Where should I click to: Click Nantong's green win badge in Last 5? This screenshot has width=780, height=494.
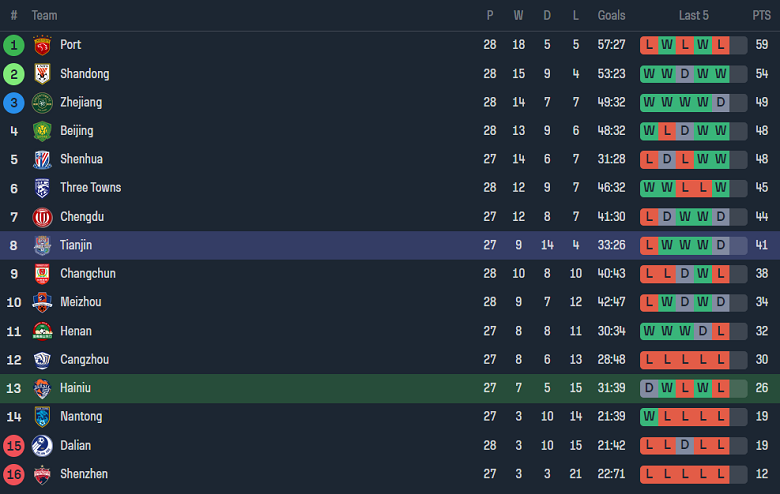click(649, 417)
